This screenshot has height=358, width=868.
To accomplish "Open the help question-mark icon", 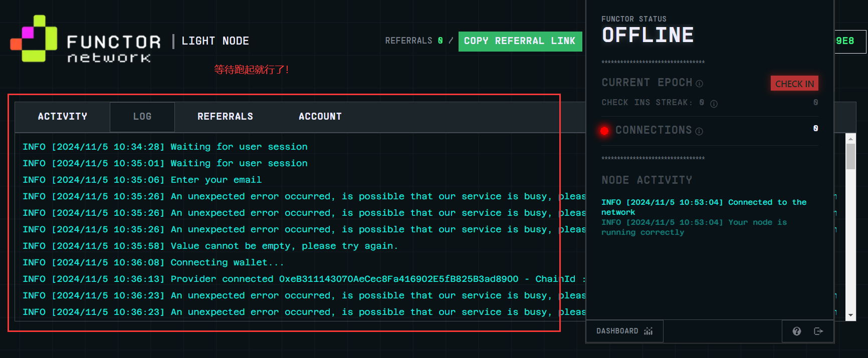I will coord(797,331).
